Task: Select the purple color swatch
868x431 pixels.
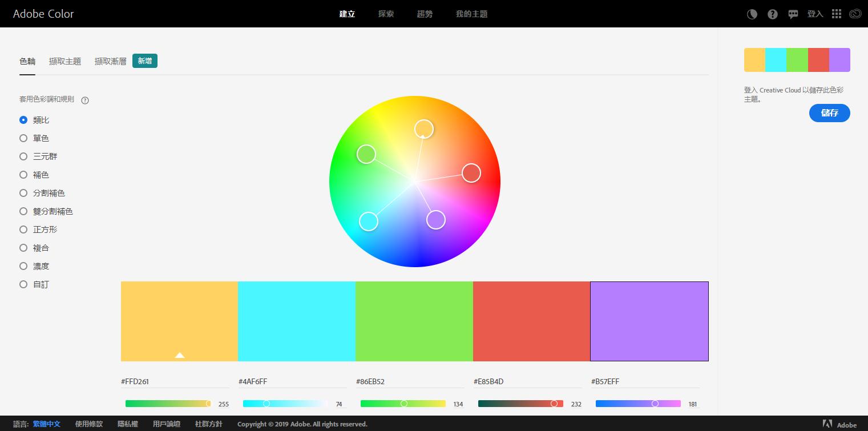Action: tap(649, 321)
